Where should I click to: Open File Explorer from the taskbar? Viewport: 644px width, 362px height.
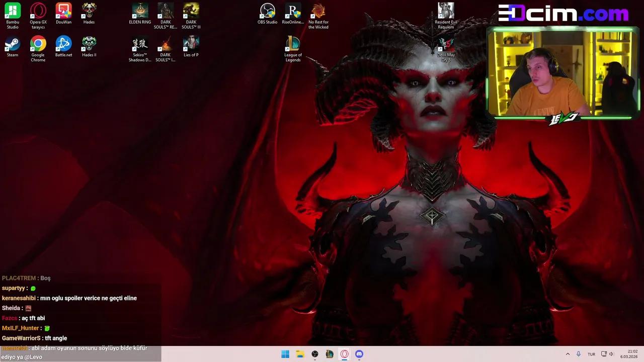(x=300, y=354)
